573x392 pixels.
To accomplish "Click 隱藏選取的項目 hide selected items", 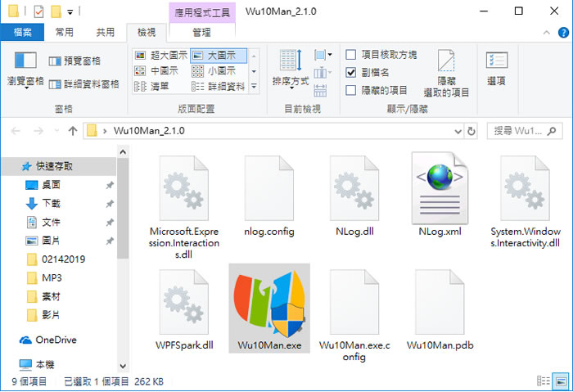I will point(446,74).
